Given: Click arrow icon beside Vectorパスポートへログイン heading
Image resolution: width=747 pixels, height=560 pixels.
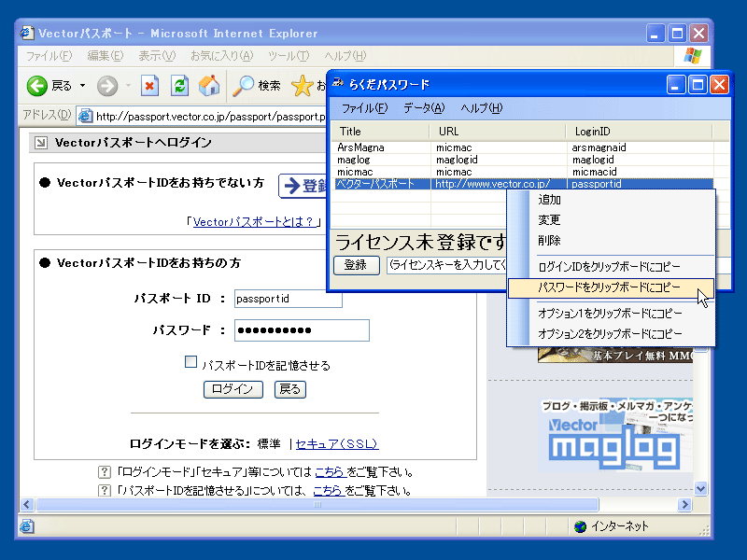Looking at the screenshot, I should (41, 143).
